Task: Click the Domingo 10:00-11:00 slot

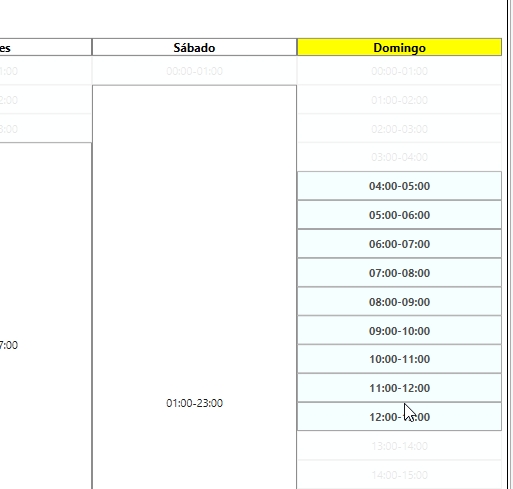Action: [399, 359]
